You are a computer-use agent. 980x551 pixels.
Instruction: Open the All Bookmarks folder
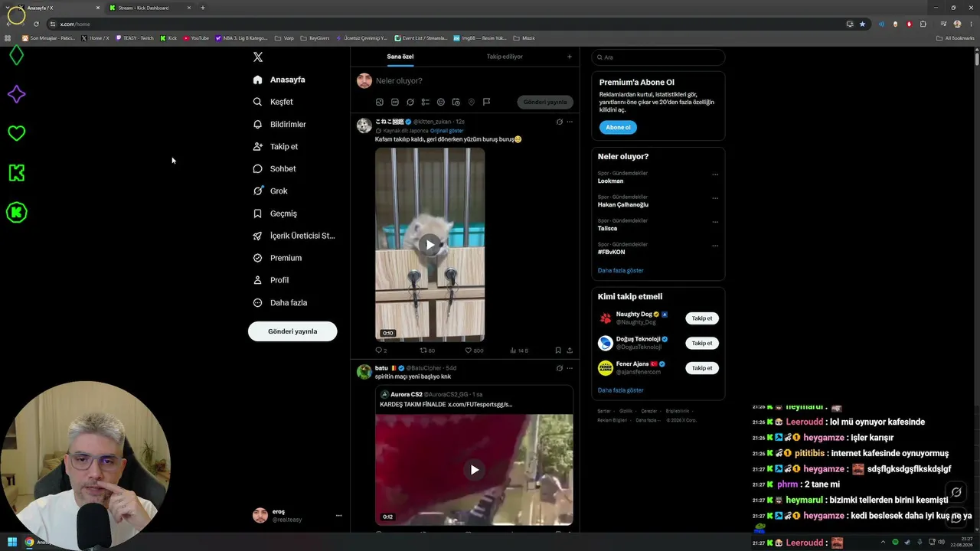click(955, 38)
